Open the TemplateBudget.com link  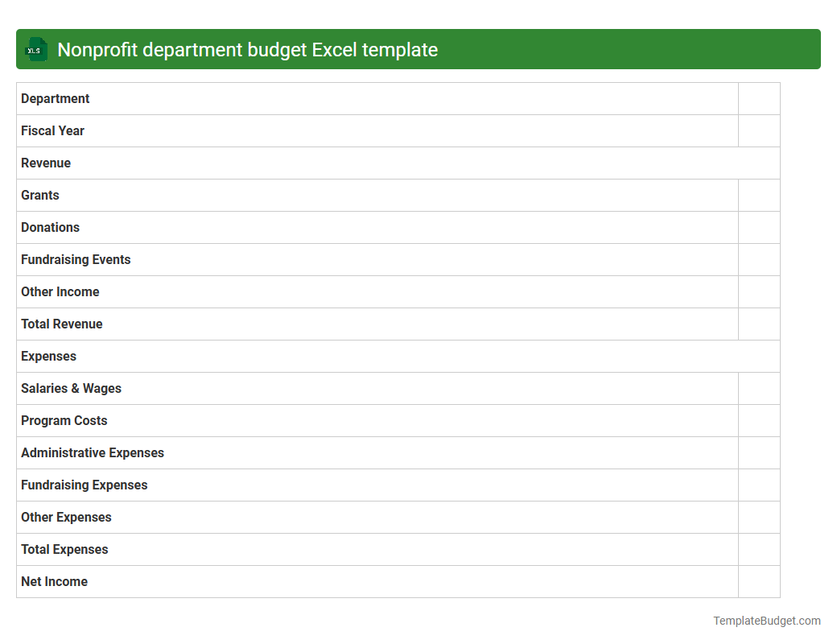766,621
